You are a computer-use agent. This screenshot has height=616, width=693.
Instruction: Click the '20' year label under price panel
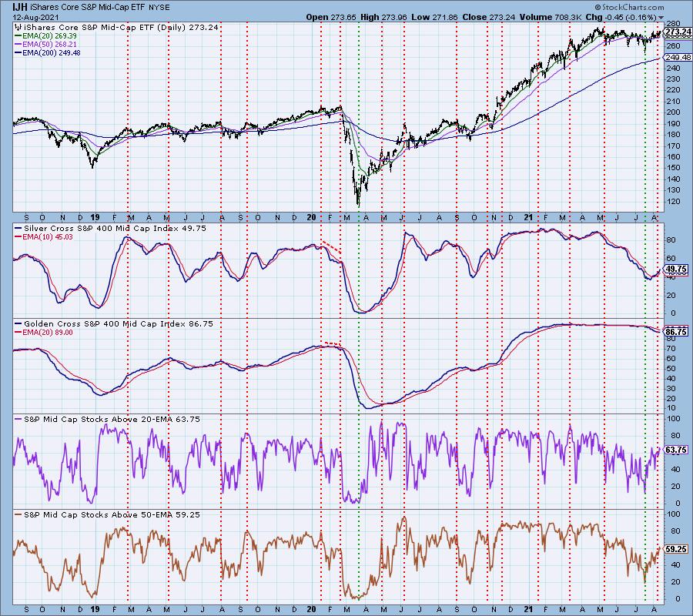pyautogui.click(x=311, y=217)
